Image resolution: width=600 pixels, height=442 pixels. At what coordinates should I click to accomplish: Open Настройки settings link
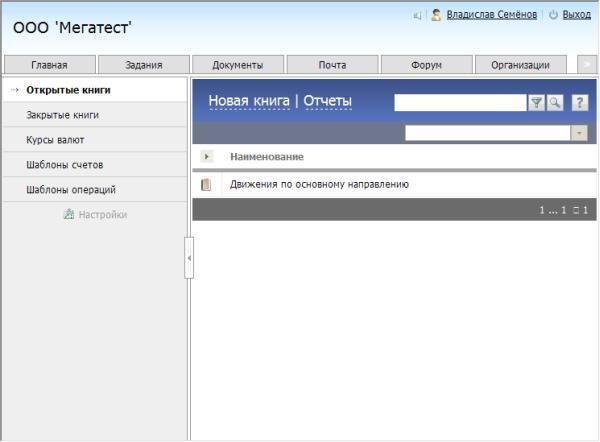point(103,214)
